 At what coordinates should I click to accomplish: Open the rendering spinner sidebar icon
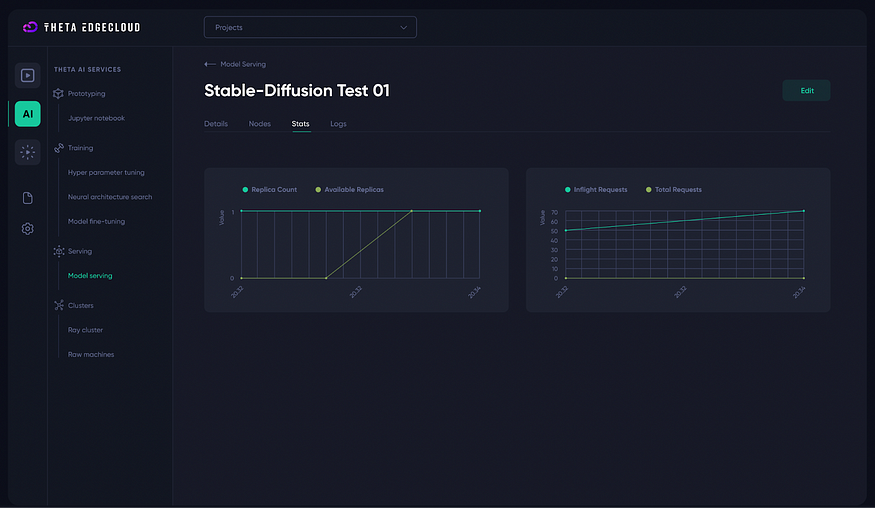pos(27,152)
